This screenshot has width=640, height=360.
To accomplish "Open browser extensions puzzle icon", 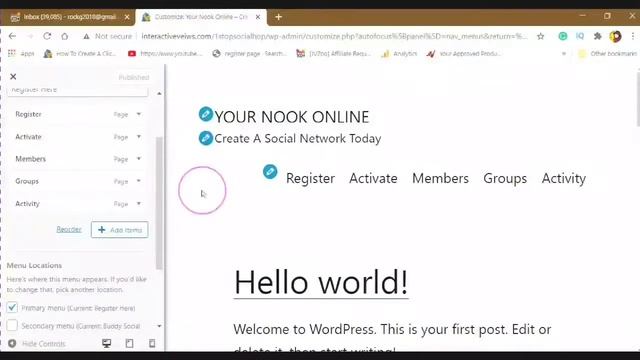I will click(x=598, y=36).
